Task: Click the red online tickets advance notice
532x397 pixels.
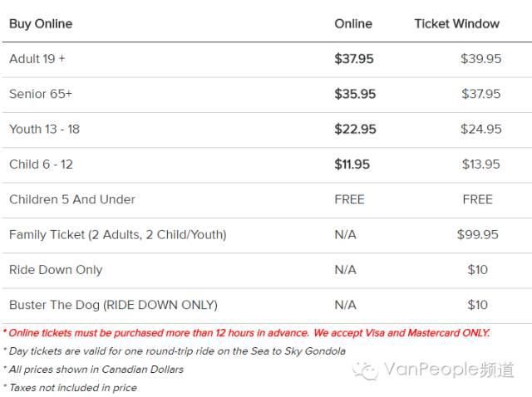Action: [x=247, y=333]
